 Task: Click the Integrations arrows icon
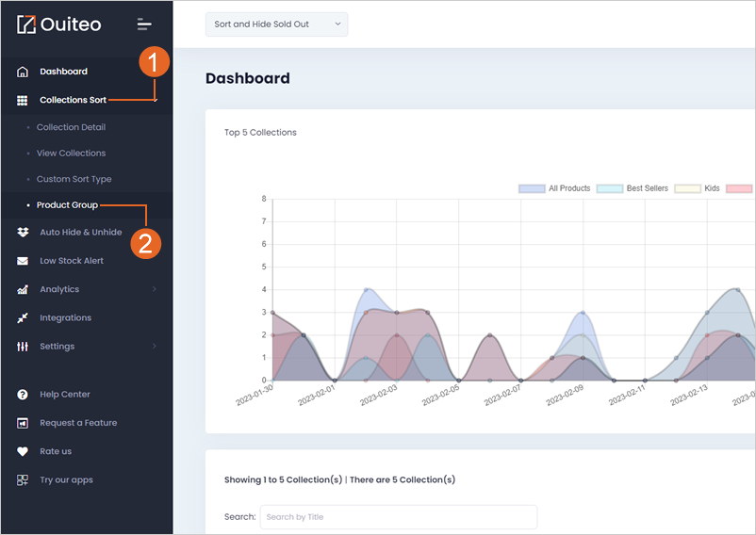tap(23, 317)
